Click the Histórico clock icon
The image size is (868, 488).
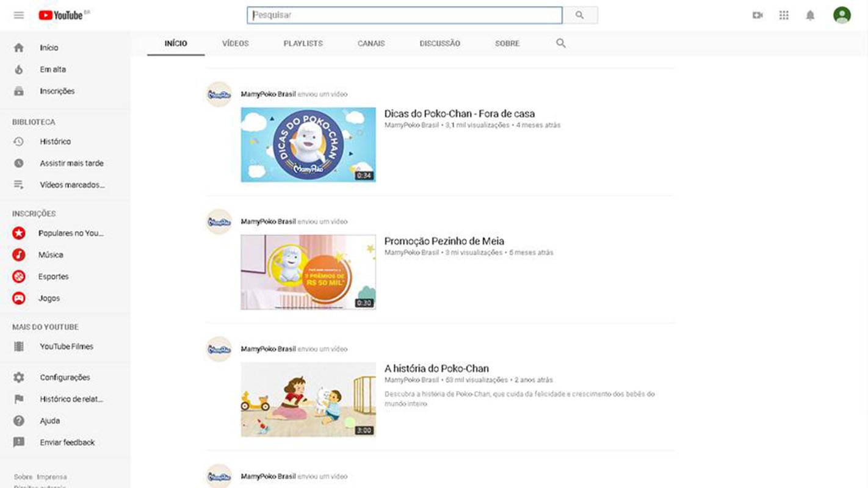[19, 142]
